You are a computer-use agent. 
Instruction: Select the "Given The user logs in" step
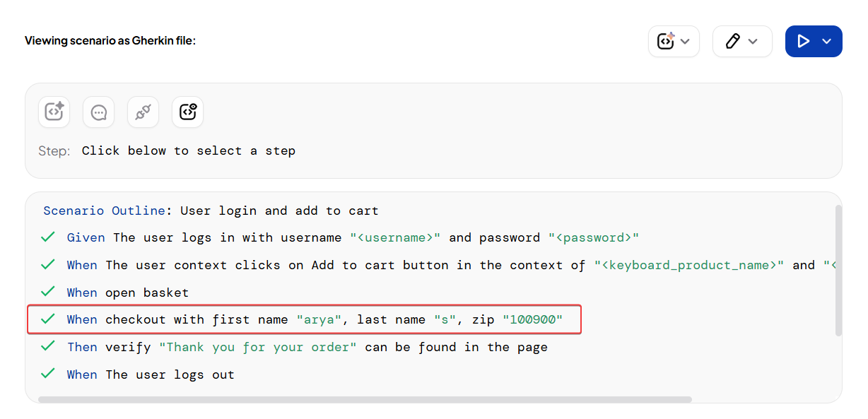(x=353, y=237)
